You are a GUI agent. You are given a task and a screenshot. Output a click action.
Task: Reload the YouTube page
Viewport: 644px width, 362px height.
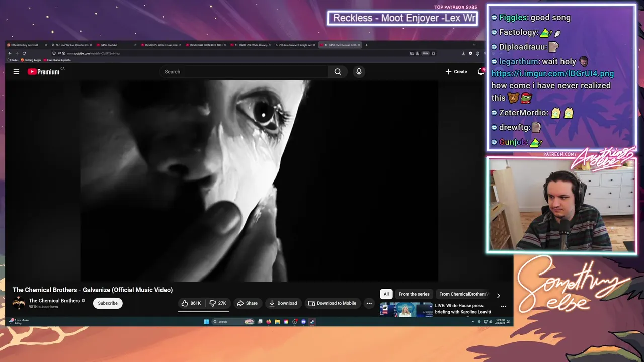[x=24, y=53]
